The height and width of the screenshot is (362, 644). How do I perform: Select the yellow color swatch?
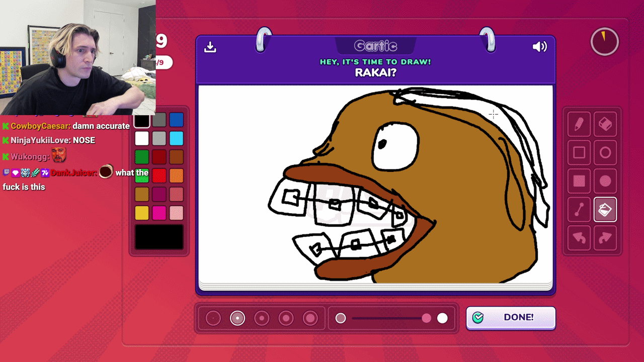pos(142,213)
